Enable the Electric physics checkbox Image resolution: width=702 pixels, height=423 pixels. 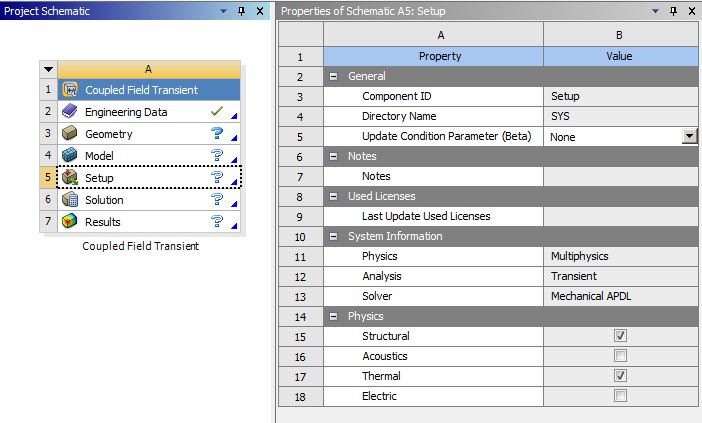tap(620, 396)
